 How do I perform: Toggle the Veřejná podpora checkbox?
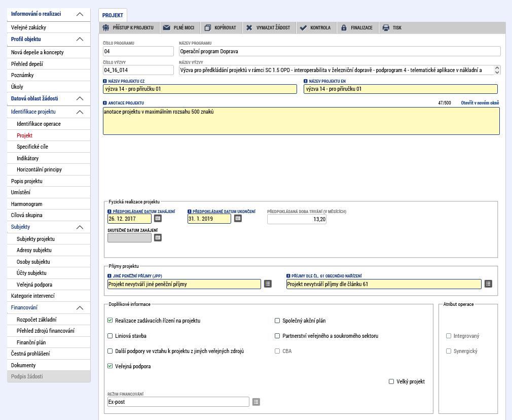coord(110,366)
